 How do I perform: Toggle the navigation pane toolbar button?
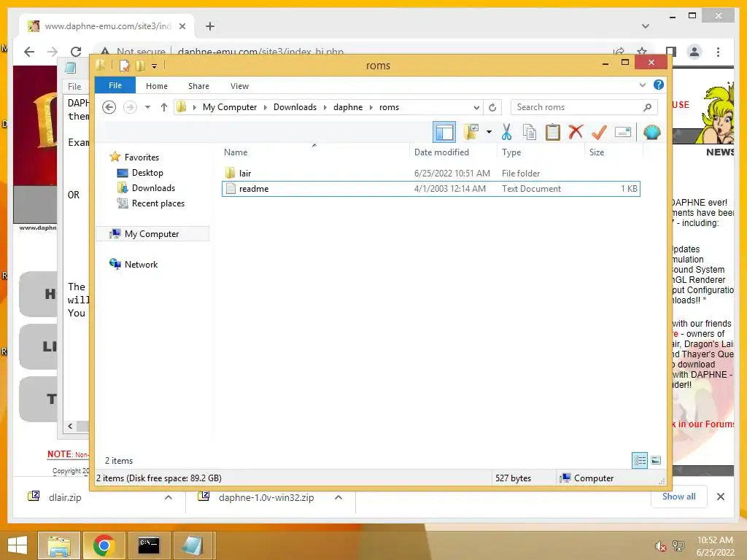pyautogui.click(x=444, y=132)
